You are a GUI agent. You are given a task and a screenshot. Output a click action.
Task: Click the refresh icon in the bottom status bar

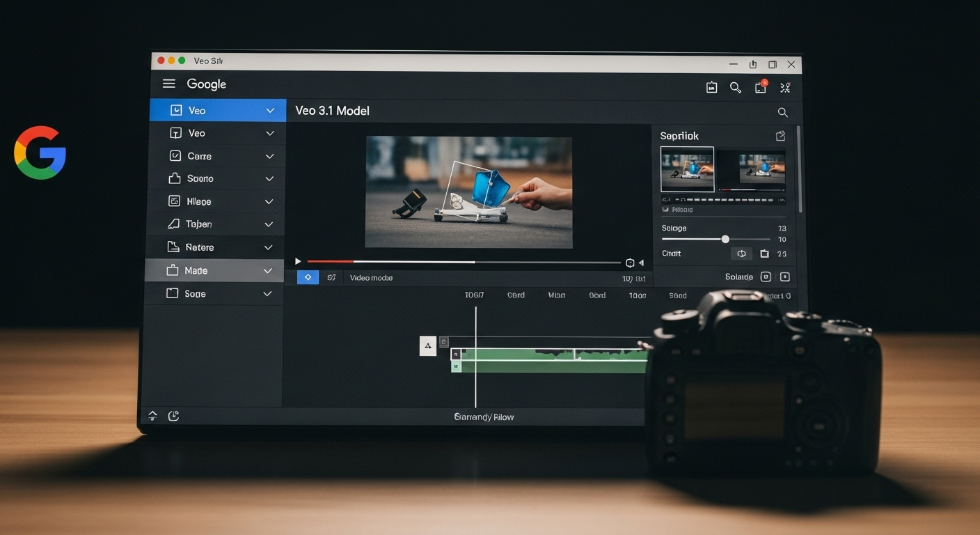pyautogui.click(x=174, y=416)
